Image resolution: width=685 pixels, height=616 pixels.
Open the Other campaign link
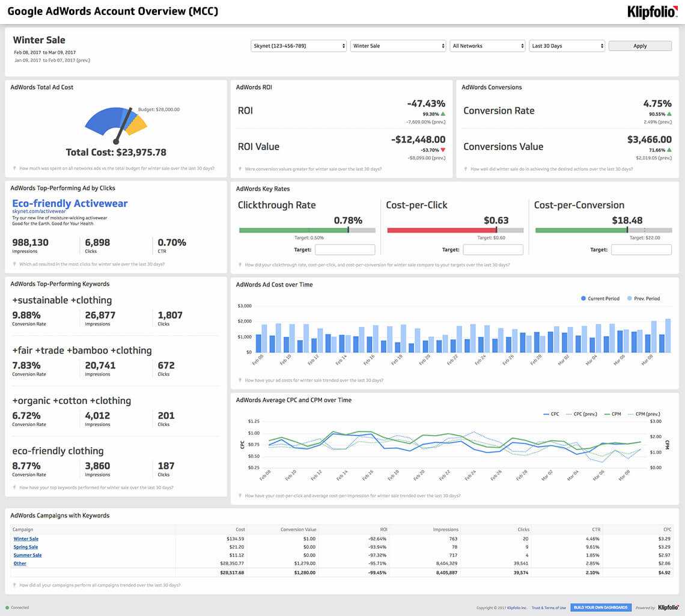(x=20, y=564)
